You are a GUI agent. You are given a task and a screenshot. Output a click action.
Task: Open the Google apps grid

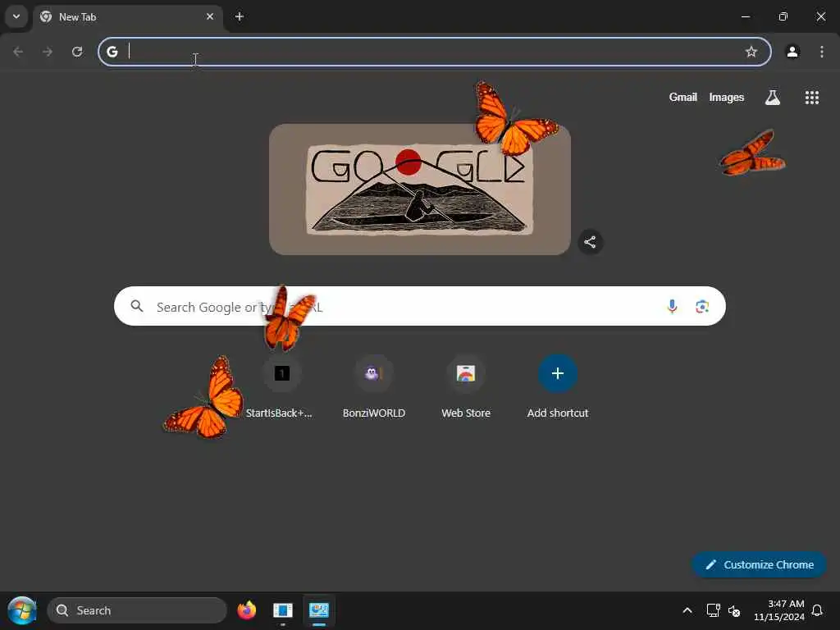[811, 97]
